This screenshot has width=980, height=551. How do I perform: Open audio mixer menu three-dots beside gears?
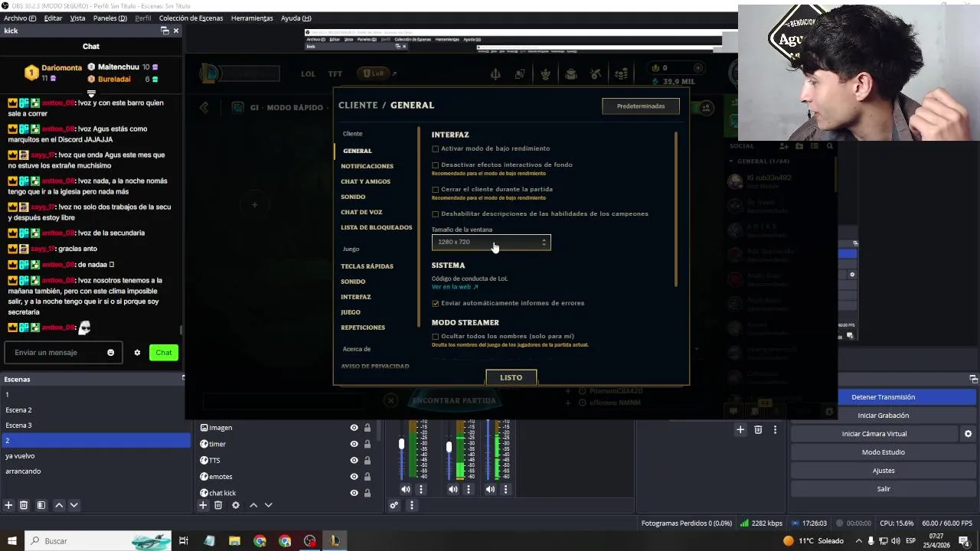coord(411,505)
